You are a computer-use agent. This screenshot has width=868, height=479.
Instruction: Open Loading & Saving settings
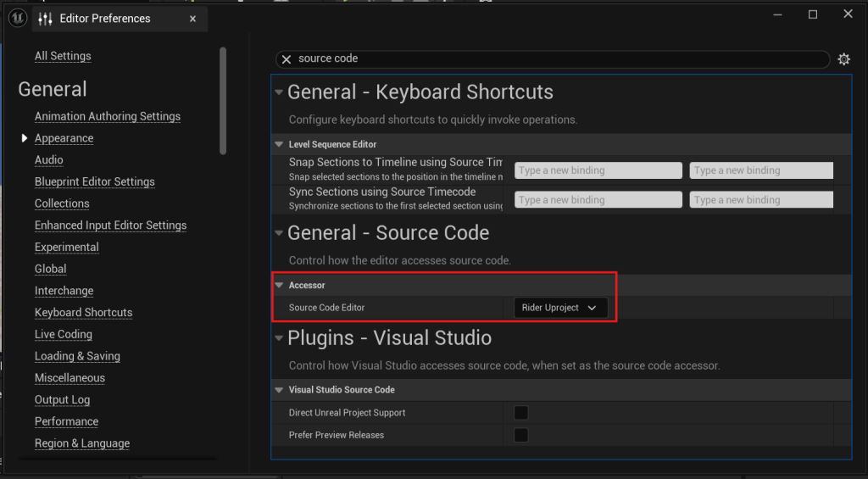(x=77, y=356)
